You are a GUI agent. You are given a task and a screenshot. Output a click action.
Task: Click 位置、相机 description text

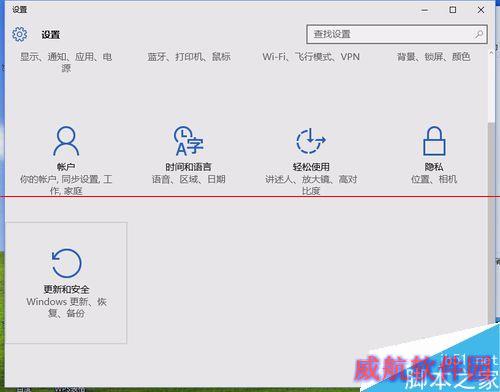tap(434, 179)
